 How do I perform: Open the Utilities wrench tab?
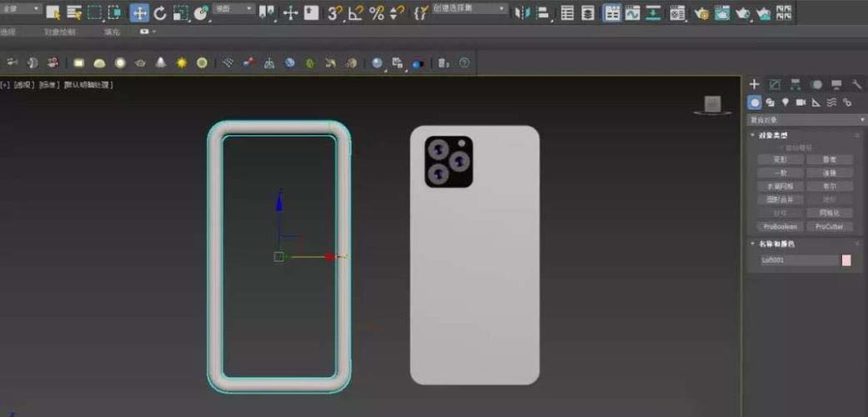point(857,84)
